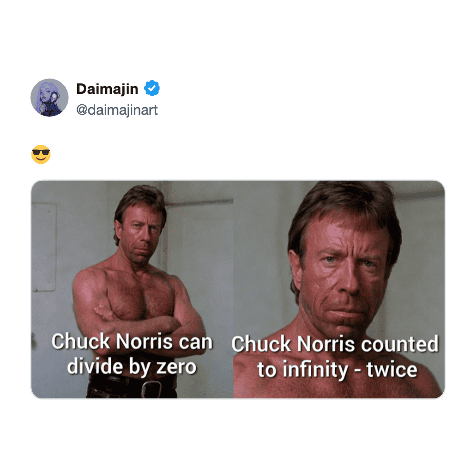Open the right close-up meme image

[x=339, y=289]
